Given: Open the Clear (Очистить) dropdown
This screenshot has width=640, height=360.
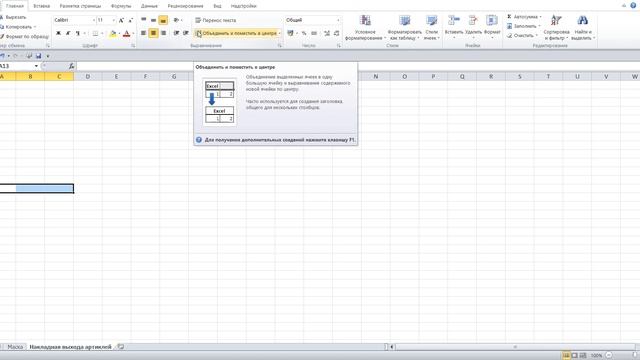Looking at the screenshot, I should tap(522, 36).
